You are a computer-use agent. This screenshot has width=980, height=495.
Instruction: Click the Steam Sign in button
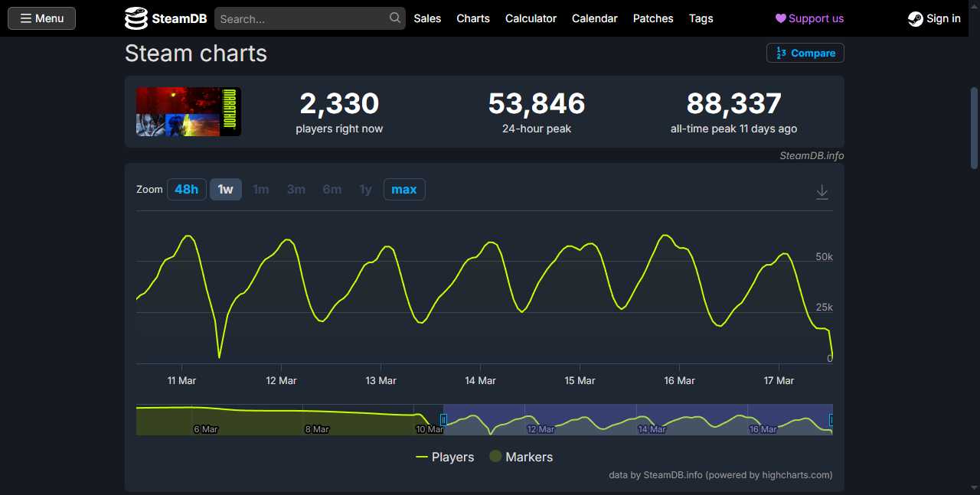coord(934,18)
